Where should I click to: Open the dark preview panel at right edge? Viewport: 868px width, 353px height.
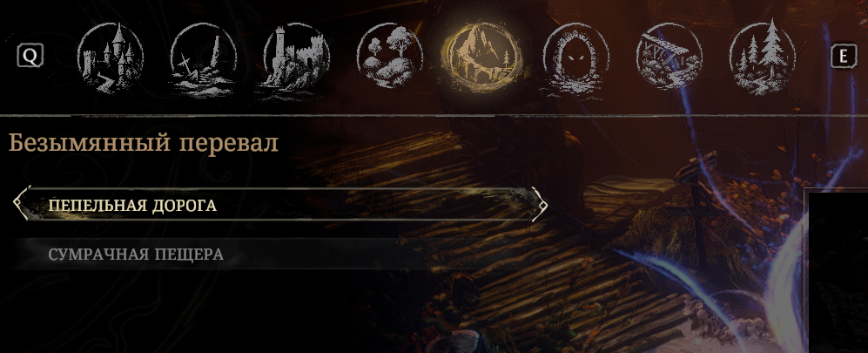click(x=836, y=270)
